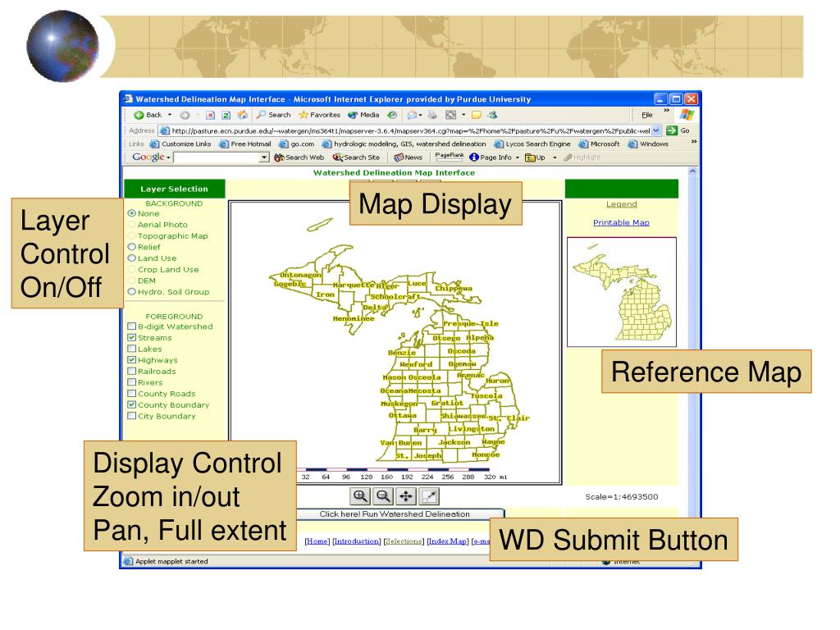
Task: Click the page scrollbar up arrow
Action: 692,171
